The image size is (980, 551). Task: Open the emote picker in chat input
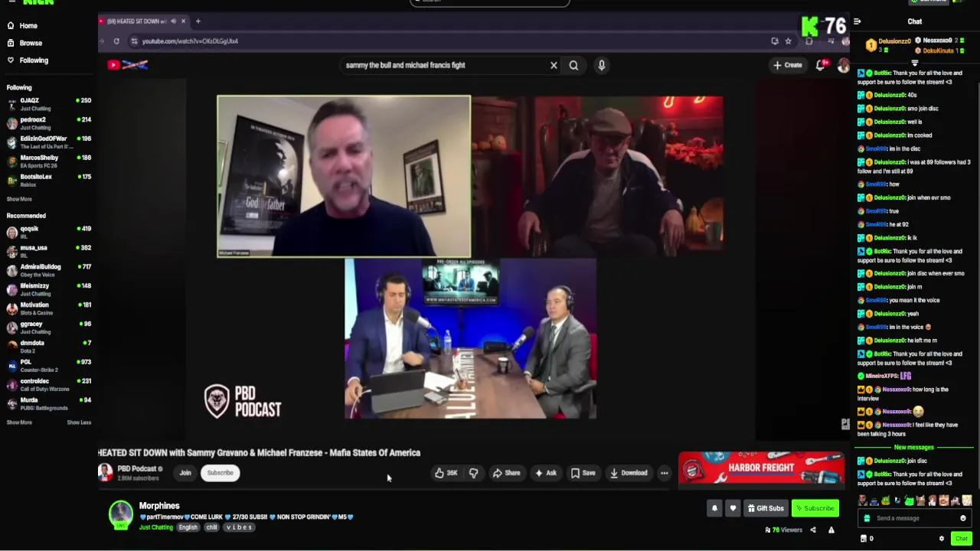point(963,518)
